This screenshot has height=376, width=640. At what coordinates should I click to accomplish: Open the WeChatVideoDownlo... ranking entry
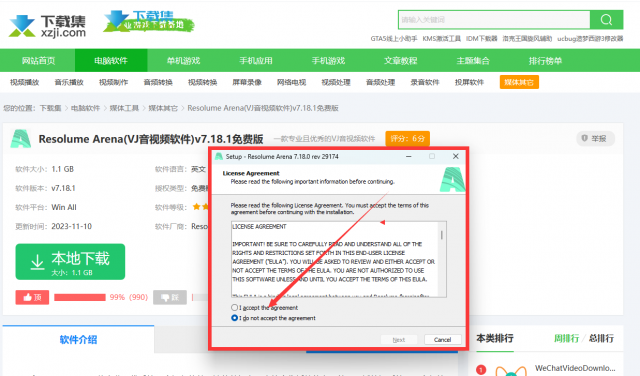575,368
